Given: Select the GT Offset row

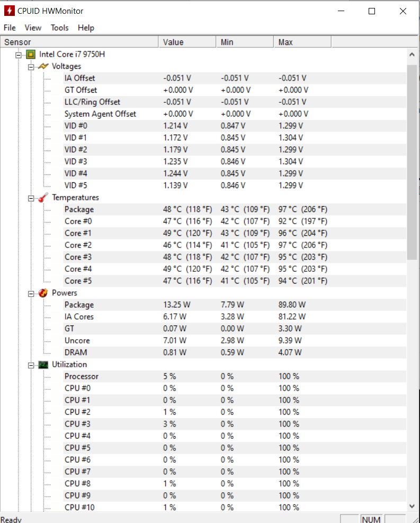Looking at the screenshot, I should pos(235,90).
